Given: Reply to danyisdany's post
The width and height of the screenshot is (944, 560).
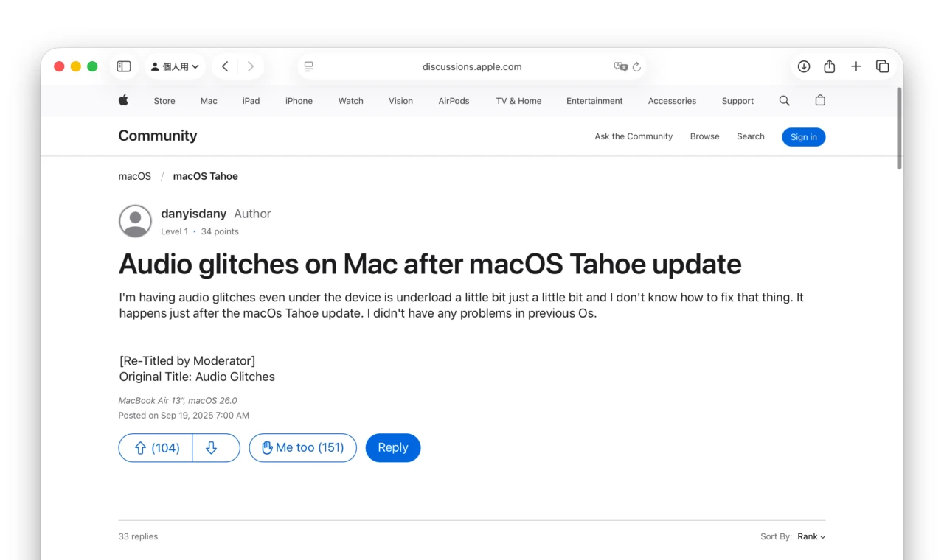Looking at the screenshot, I should [x=392, y=447].
